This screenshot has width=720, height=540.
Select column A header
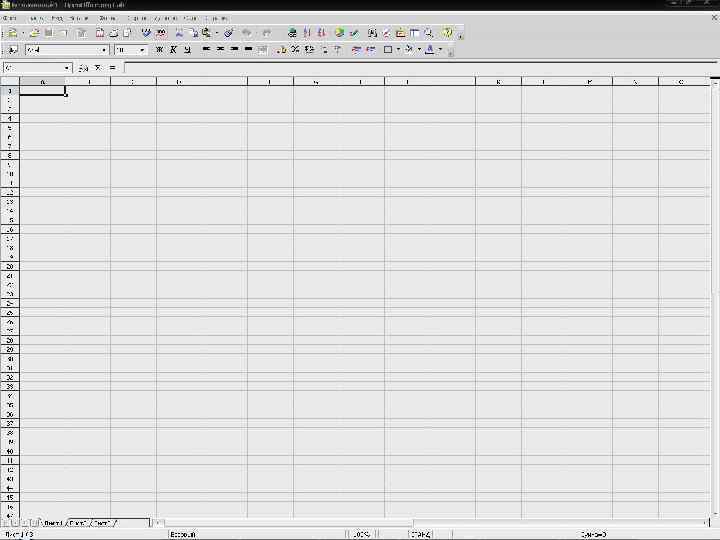[42, 81]
